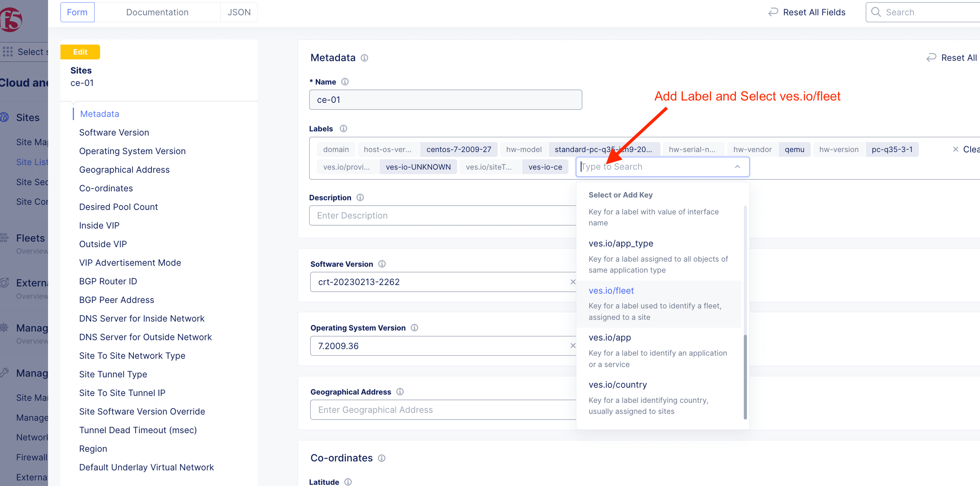Open Site Tunnel Type section link
This screenshot has width=980, height=486.
113,374
